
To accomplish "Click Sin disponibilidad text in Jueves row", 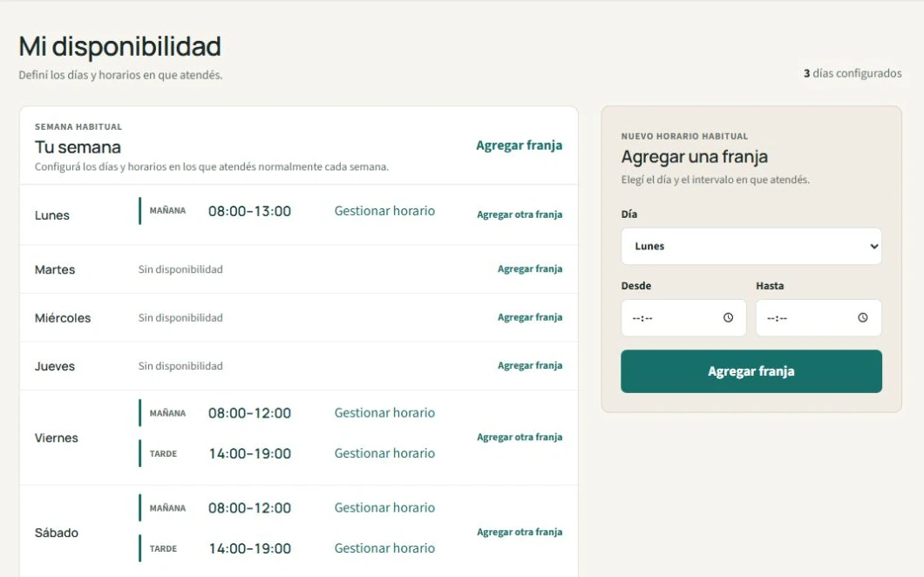I will tap(180, 366).
